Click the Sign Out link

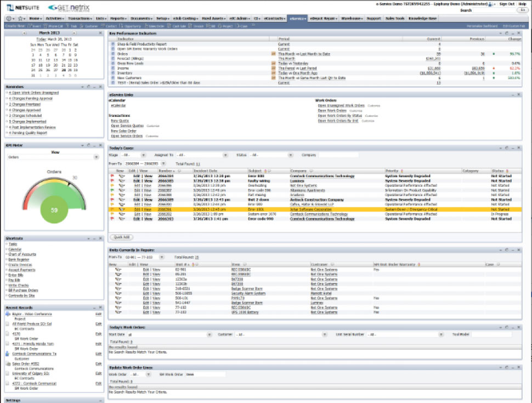507,4
